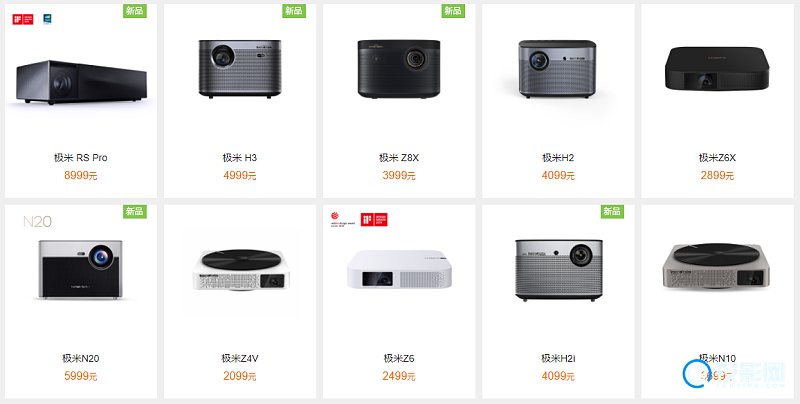The image size is (800, 404).
Task: Select the 极米N10 projector picture
Action: click(x=717, y=266)
